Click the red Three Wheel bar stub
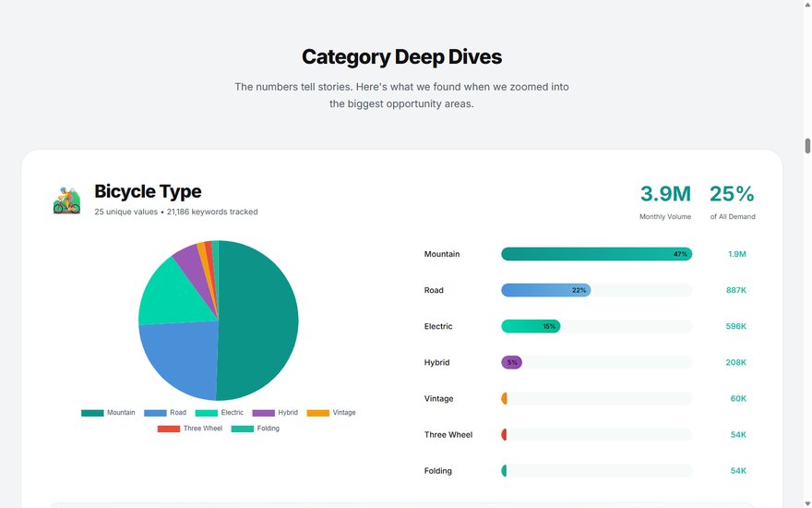 504,435
